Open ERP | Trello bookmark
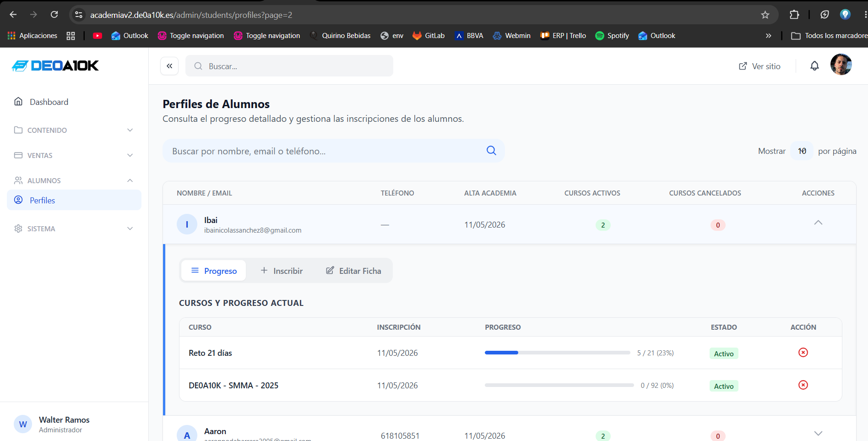The height and width of the screenshot is (441, 868). tap(563, 36)
